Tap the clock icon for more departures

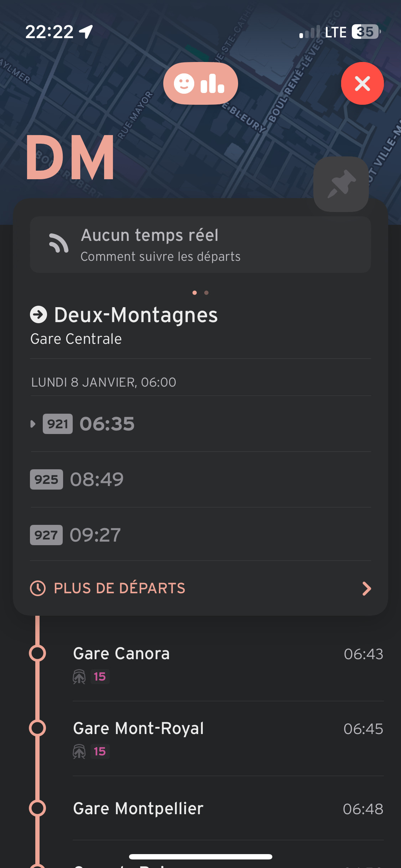(x=38, y=588)
